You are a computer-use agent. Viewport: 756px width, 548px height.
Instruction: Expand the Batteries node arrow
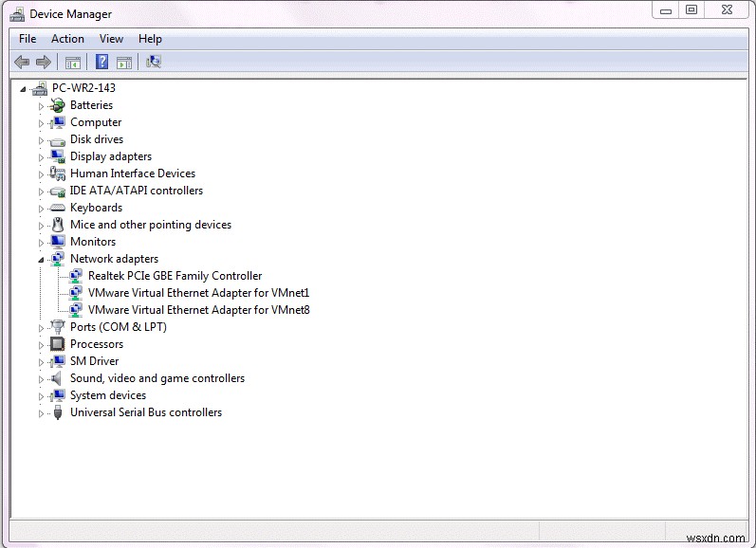point(41,106)
